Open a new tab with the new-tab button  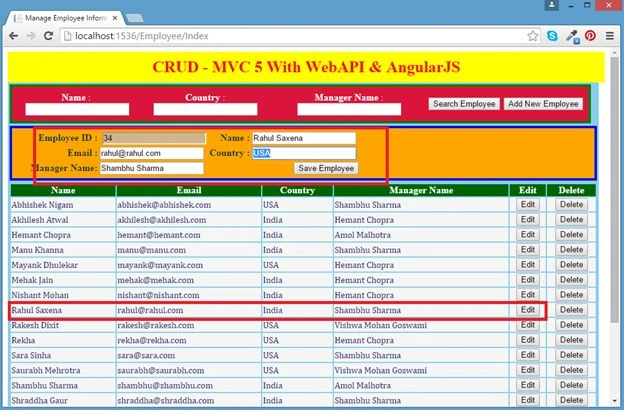point(135,18)
